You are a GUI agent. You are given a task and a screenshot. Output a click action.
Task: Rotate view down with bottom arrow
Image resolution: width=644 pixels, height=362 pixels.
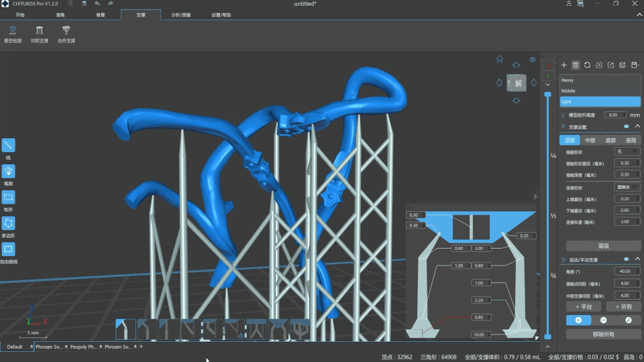517,101
